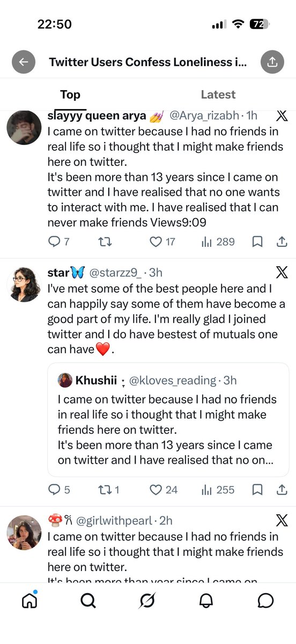
Task: Open messages bubble in bottom bar
Action: click(x=265, y=601)
